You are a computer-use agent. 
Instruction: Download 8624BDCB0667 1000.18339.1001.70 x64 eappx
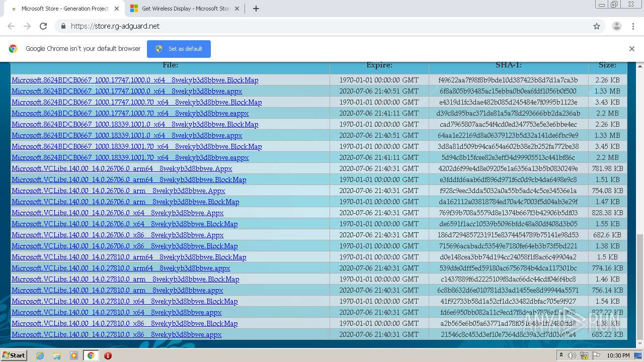(130, 157)
